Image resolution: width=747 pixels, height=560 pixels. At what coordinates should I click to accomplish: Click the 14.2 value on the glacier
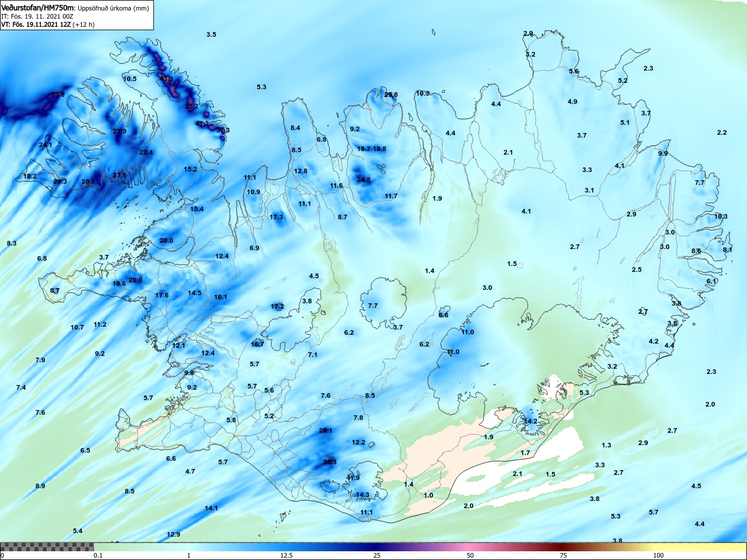[530, 421]
